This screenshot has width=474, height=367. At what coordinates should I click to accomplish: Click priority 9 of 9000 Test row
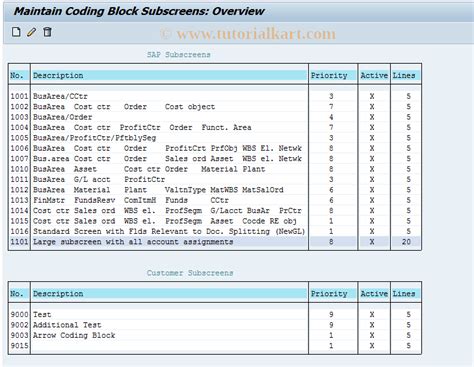pos(331,314)
